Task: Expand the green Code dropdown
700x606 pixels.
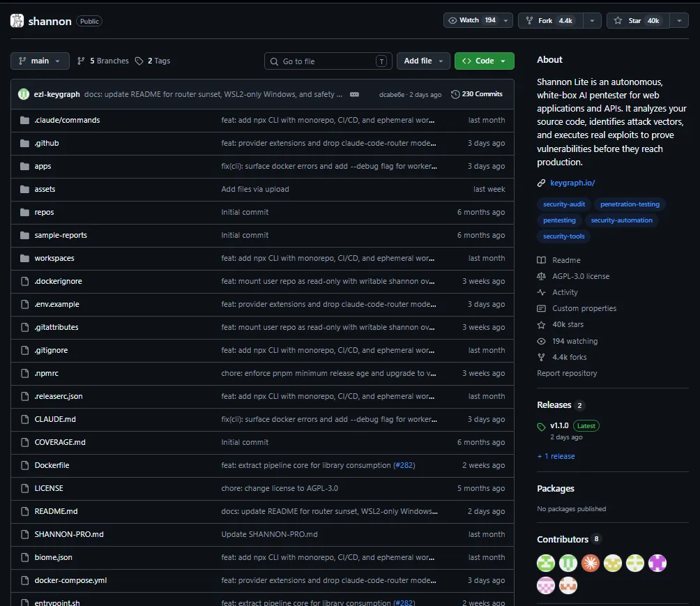Action: [484, 61]
